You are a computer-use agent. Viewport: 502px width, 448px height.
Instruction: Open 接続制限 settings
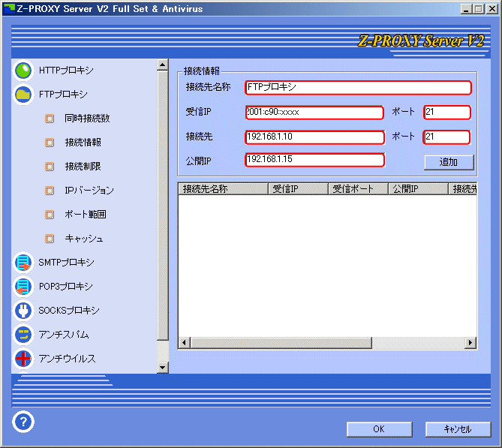pyautogui.click(x=83, y=167)
